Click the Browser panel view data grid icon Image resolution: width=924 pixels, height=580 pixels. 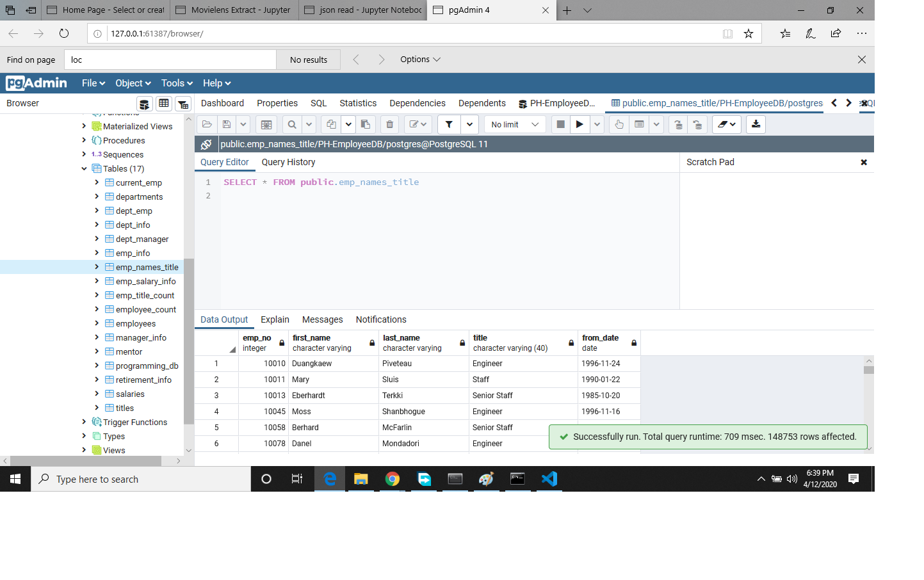(x=164, y=104)
